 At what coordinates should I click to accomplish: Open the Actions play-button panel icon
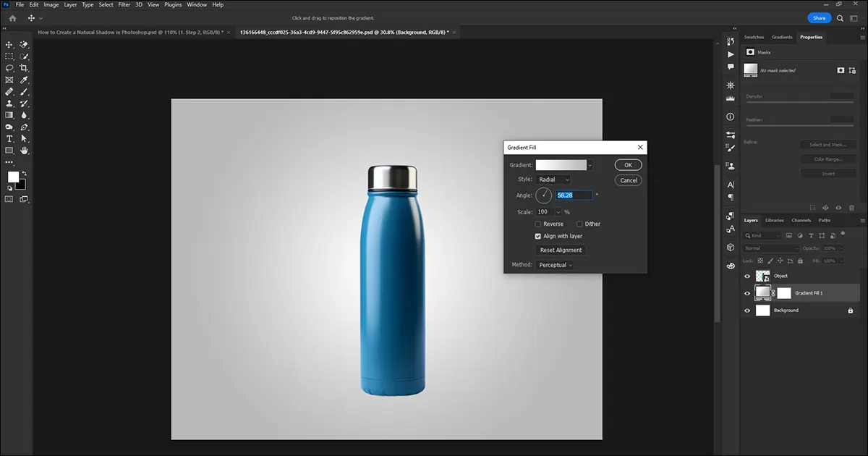pyautogui.click(x=730, y=54)
